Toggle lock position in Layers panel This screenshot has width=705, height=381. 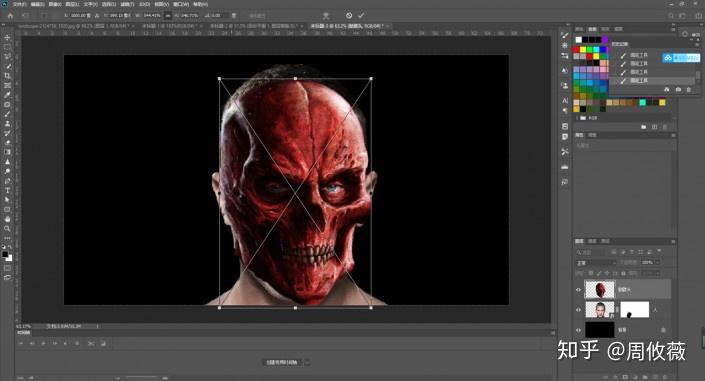point(607,273)
